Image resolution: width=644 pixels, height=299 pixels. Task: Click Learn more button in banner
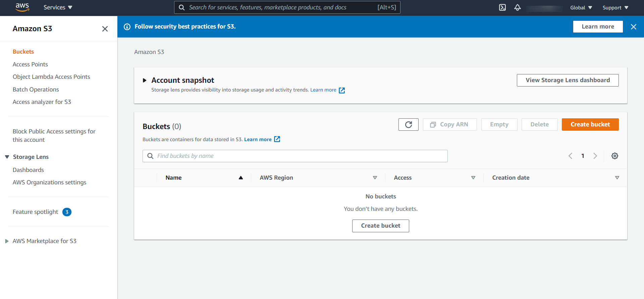[x=598, y=26]
